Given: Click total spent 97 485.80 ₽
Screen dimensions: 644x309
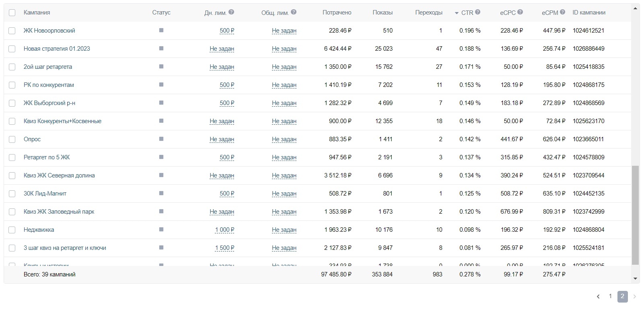Looking at the screenshot, I should (336, 274).
